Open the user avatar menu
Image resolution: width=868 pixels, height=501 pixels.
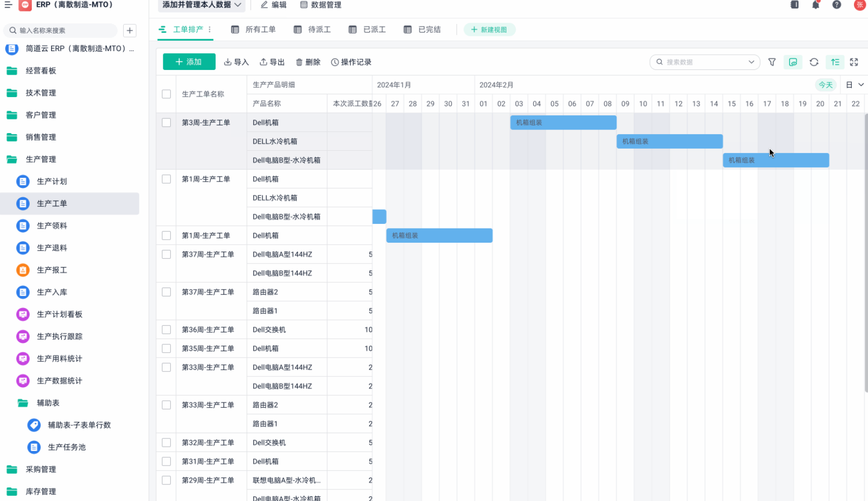pos(860,5)
